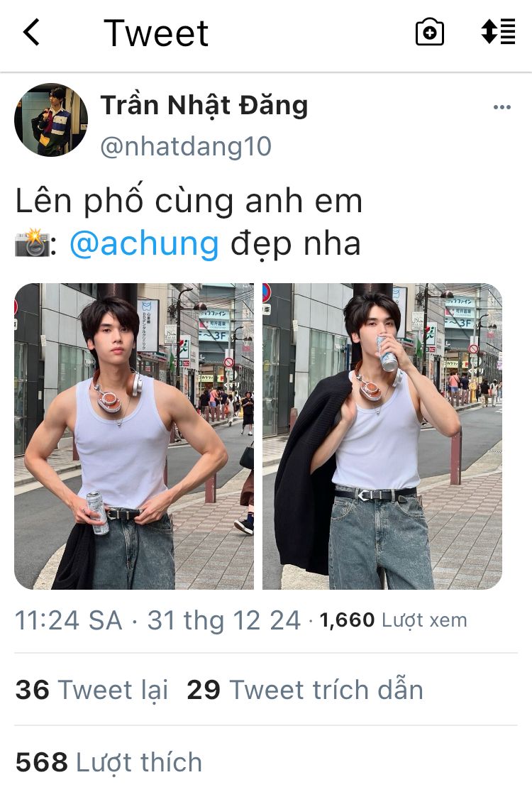View the 1,660 Lượt xem count
Image resolution: width=532 pixels, height=792 pixels.
pos(393,620)
